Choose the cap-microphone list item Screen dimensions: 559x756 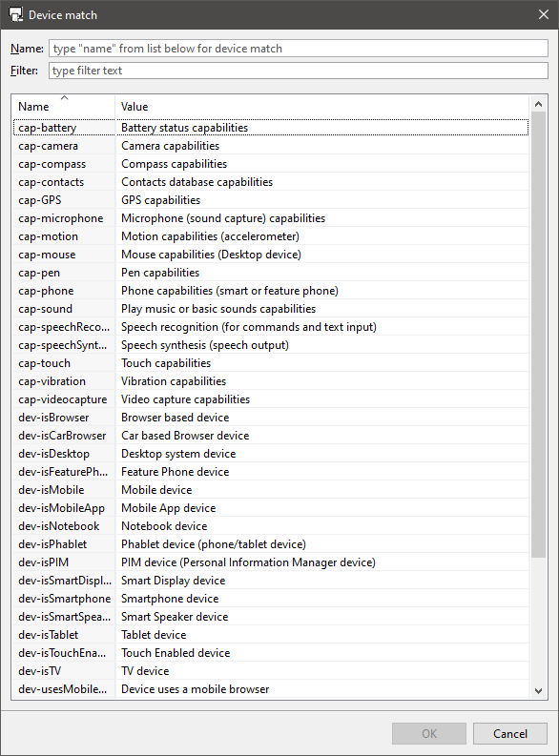(271, 218)
